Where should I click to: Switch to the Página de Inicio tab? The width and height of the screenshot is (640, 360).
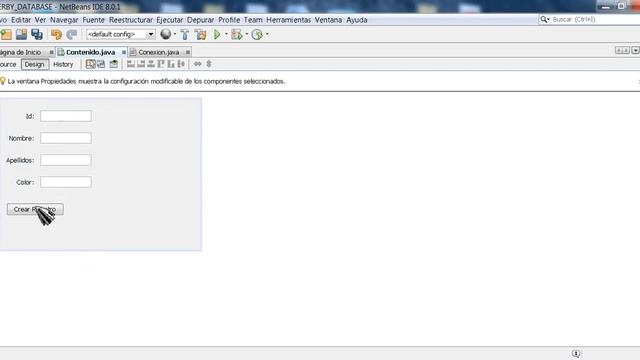20,52
